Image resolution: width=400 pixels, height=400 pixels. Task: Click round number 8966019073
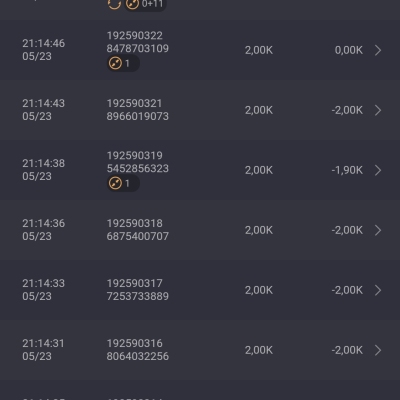tap(138, 116)
